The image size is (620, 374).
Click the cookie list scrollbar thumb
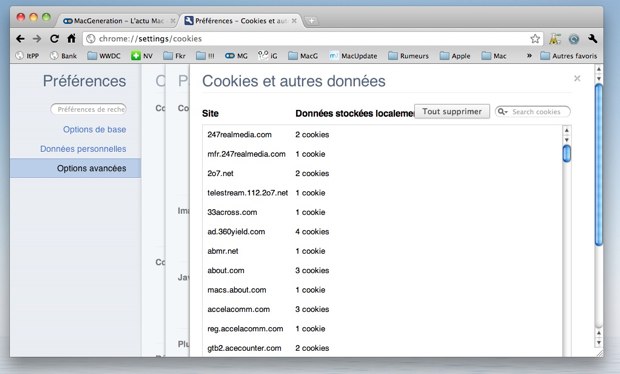coord(567,153)
